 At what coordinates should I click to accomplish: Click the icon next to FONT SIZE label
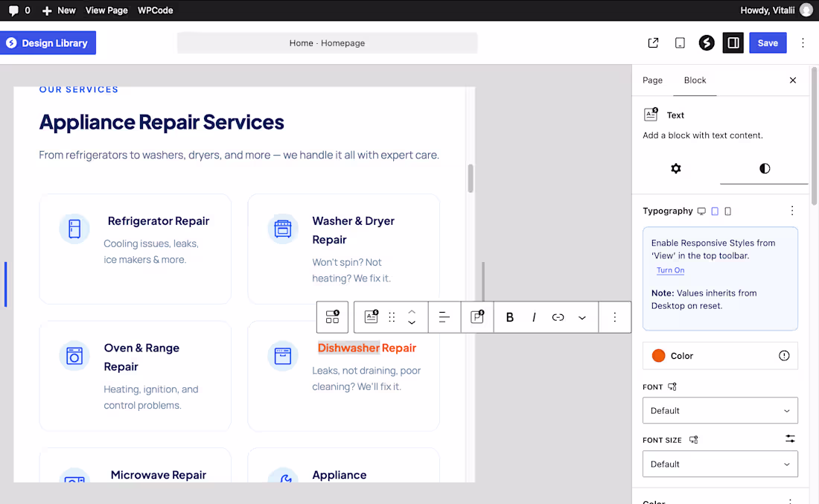[693, 440]
